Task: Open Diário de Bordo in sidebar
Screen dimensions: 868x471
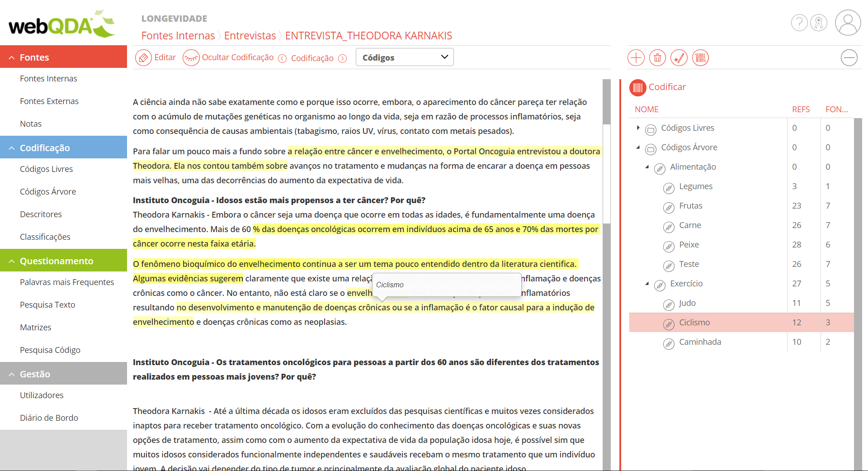Action: [x=49, y=418]
